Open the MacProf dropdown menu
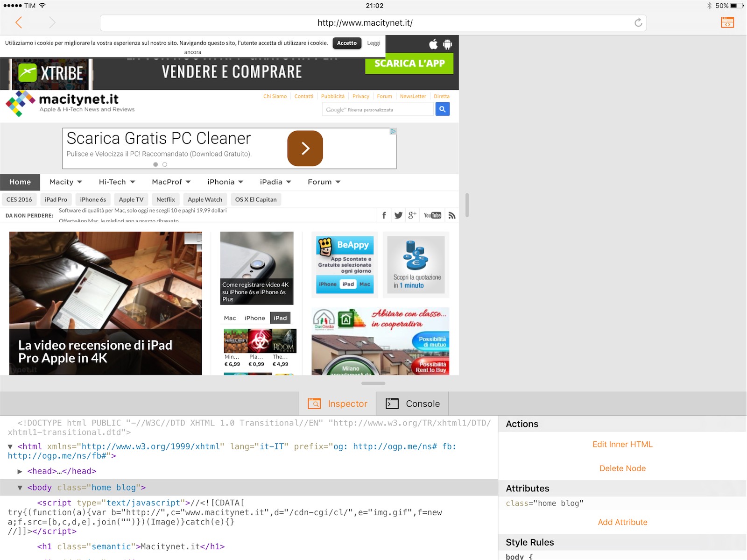 (171, 182)
